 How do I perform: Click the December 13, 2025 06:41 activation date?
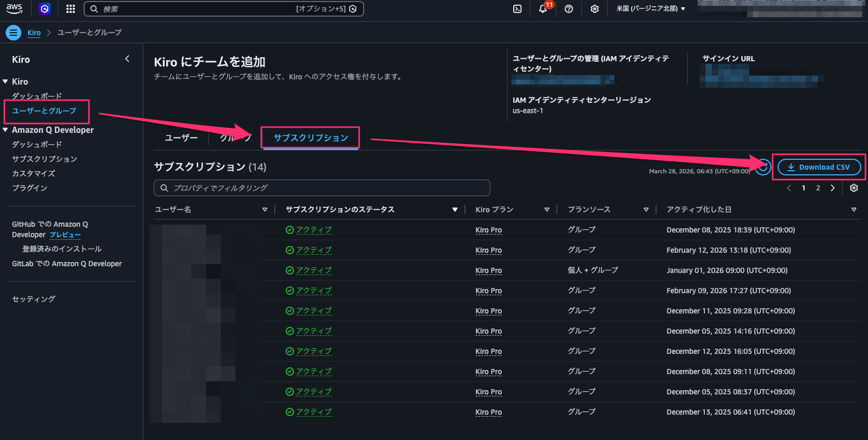(731, 412)
